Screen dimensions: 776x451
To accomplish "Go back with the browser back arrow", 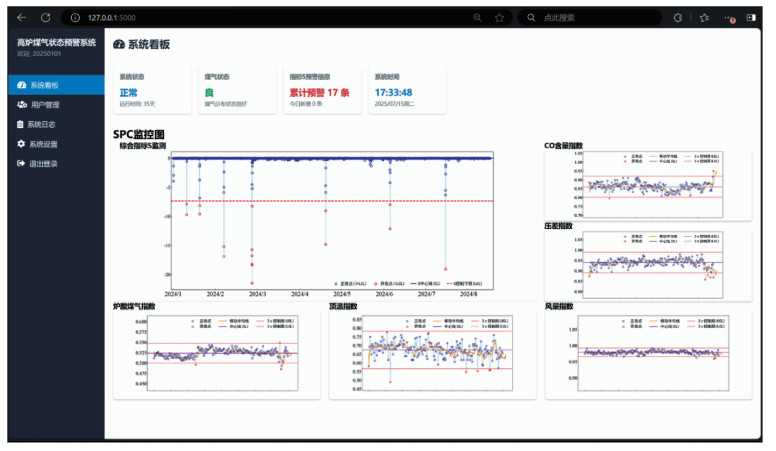I will tap(22, 18).
